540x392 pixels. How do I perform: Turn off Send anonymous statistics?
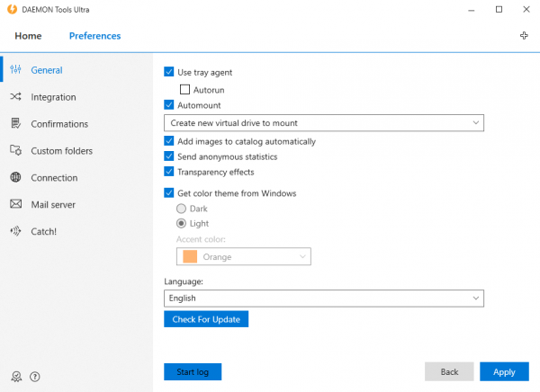point(169,156)
